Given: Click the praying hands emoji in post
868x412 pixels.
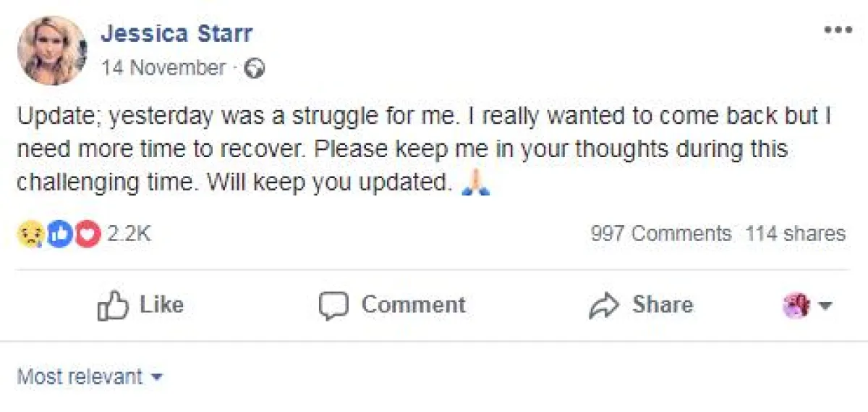Looking at the screenshot, I should pyautogui.click(x=476, y=184).
